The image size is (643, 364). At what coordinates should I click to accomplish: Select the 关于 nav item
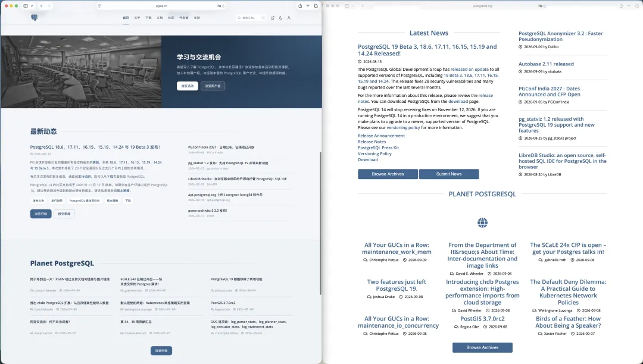(x=137, y=18)
